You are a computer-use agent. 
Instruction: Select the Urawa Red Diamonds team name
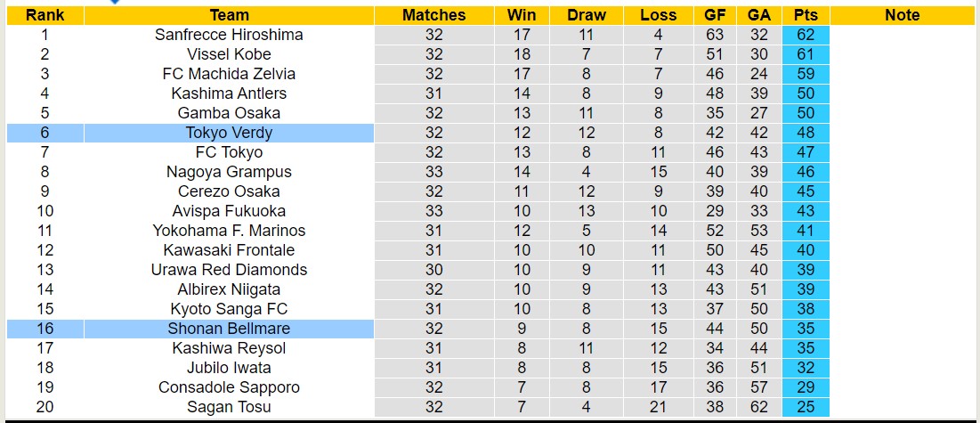229,270
